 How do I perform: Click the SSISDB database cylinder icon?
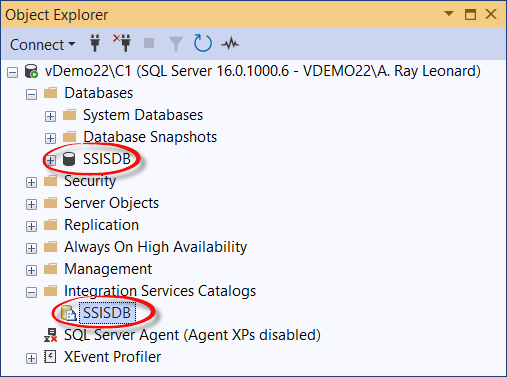pyautogui.click(x=69, y=159)
